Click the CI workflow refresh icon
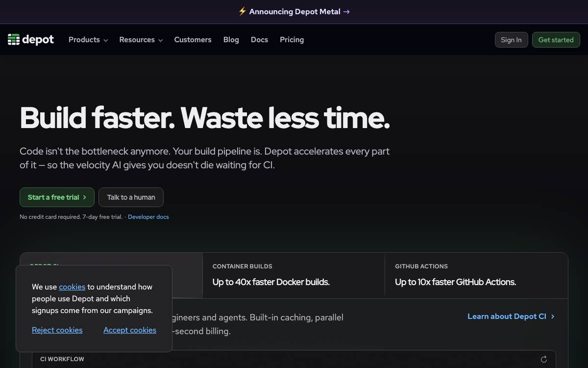This screenshot has width=588, height=368. [x=543, y=359]
